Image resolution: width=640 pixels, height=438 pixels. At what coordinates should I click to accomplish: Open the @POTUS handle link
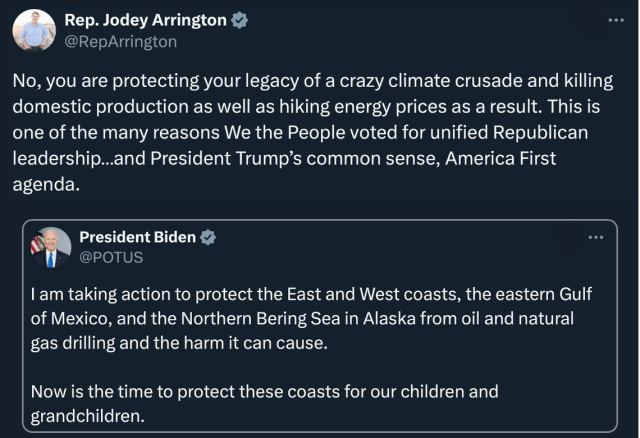pos(111,257)
